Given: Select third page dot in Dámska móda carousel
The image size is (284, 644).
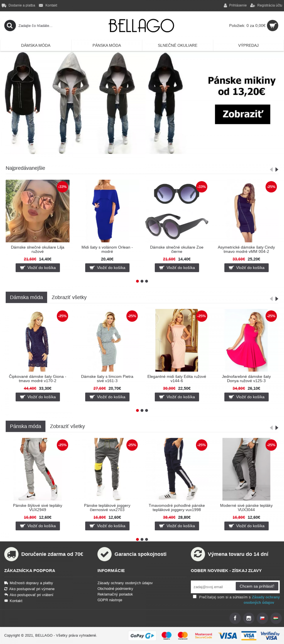Looking at the screenshot, I should click(146, 410).
